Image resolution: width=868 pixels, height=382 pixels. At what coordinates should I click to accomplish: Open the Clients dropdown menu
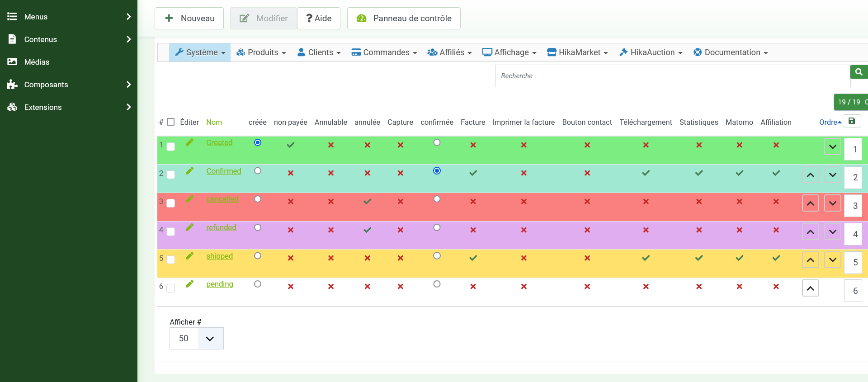coord(319,52)
